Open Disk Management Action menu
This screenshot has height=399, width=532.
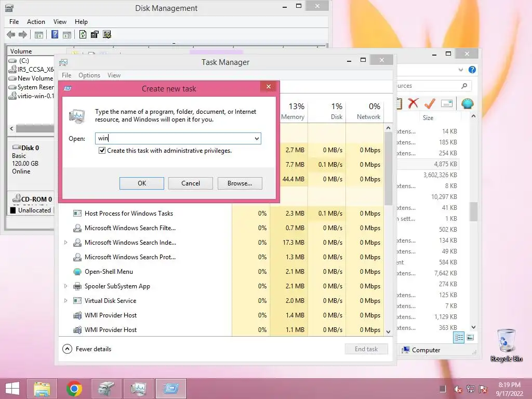pos(36,22)
